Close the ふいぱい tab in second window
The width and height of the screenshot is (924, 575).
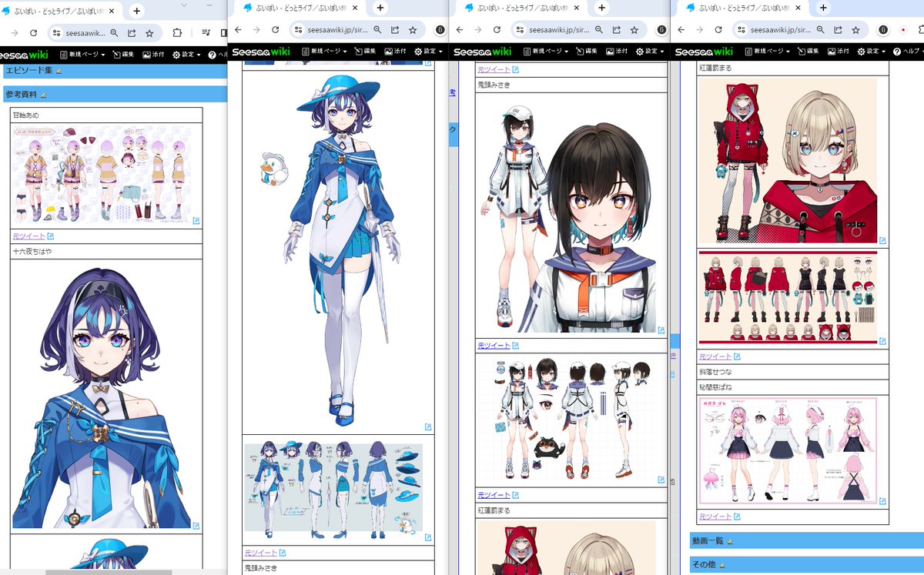pos(355,8)
